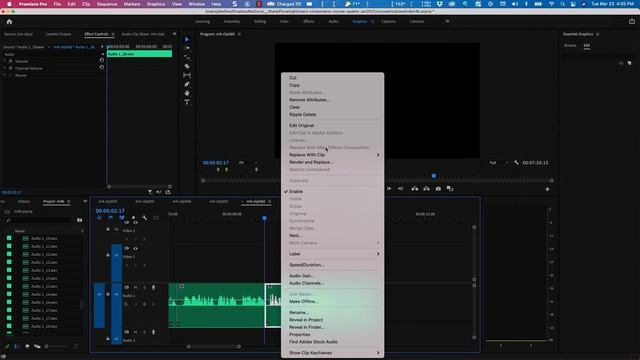The width and height of the screenshot is (640, 360).
Task: Solo the Audio 1 track
Action: 144,287
